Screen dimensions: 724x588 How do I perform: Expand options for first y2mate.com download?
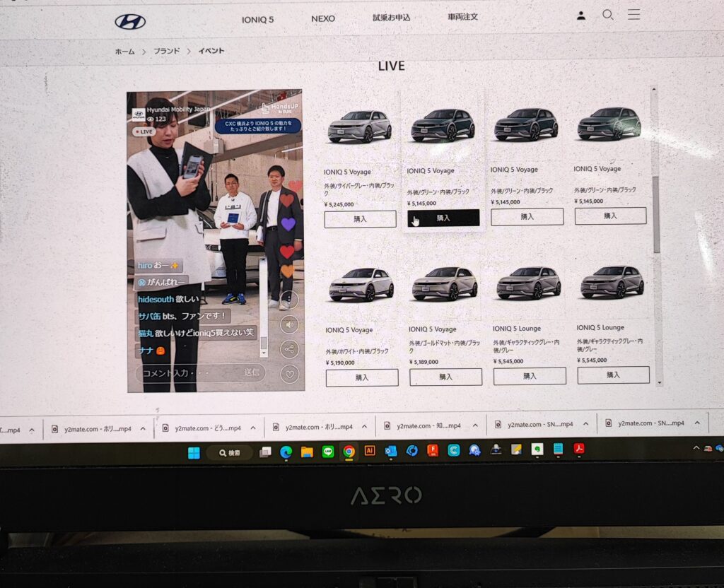click(x=143, y=428)
